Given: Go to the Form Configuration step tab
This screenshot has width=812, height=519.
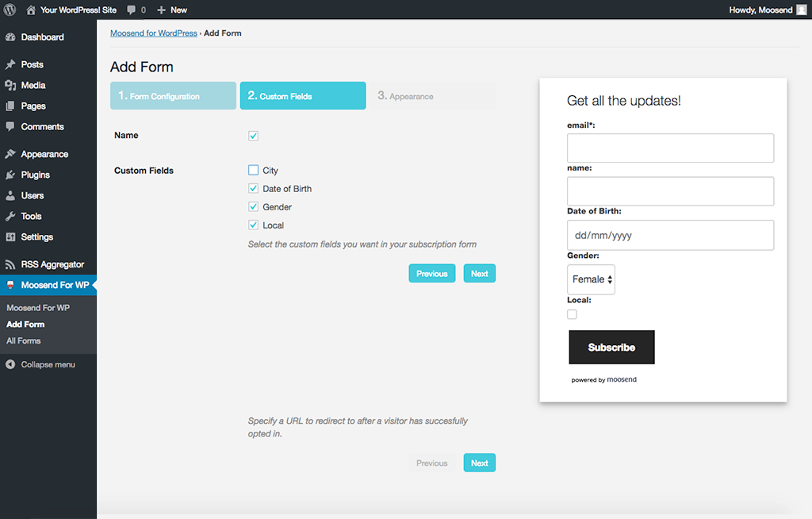Looking at the screenshot, I should (173, 95).
